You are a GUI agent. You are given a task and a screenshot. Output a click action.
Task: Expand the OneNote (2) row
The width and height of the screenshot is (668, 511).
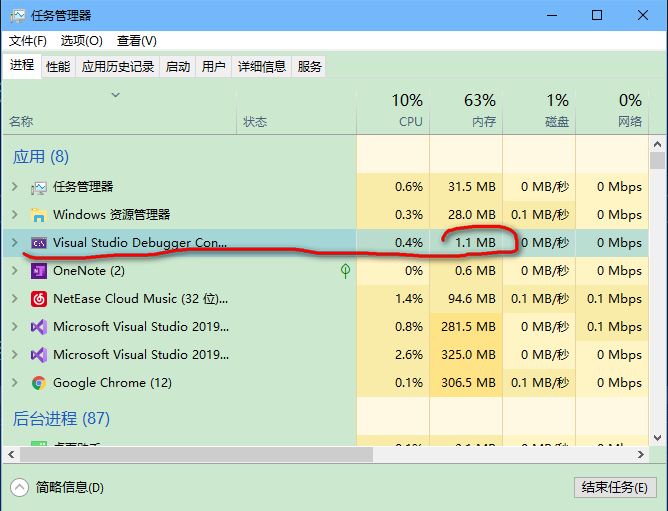pos(15,271)
